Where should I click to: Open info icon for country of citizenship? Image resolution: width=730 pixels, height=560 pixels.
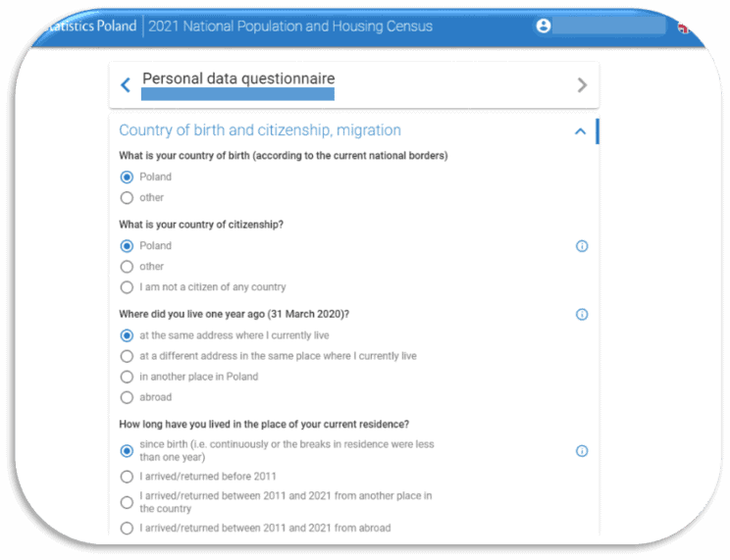581,246
